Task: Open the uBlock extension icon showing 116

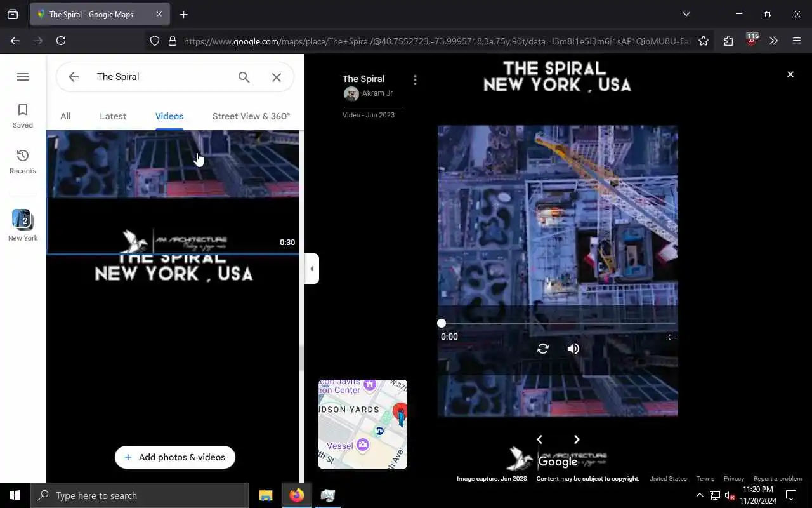Action: click(x=751, y=39)
